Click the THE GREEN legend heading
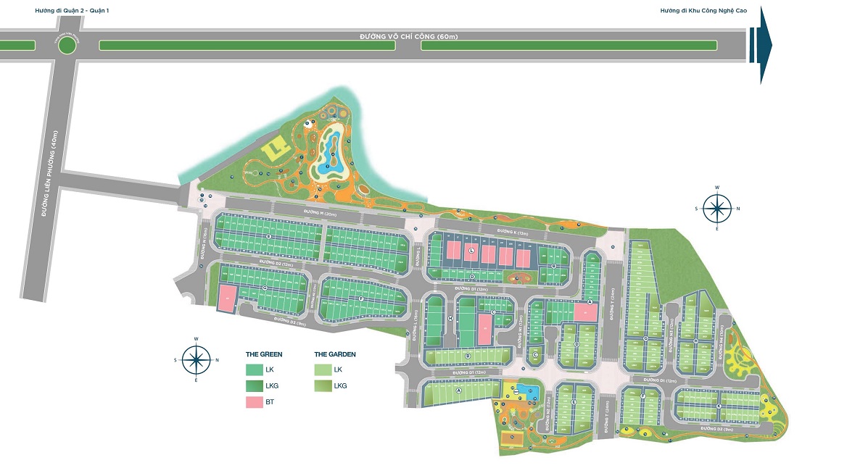 [x=264, y=354]
